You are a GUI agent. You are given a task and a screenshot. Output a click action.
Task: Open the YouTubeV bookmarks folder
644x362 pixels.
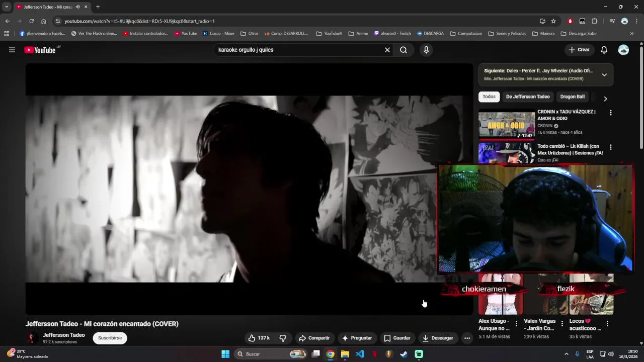[329, 34]
